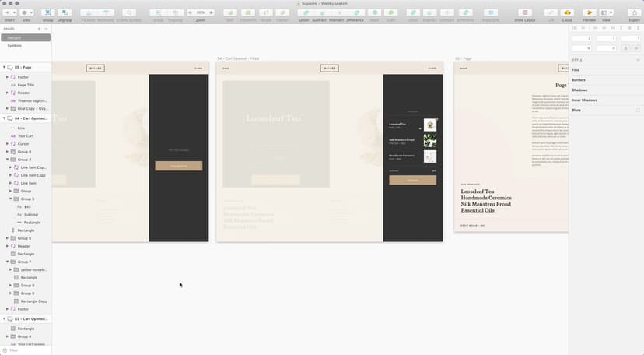Click the Fills section header
The image size is (644, 355).
[576, 70]
